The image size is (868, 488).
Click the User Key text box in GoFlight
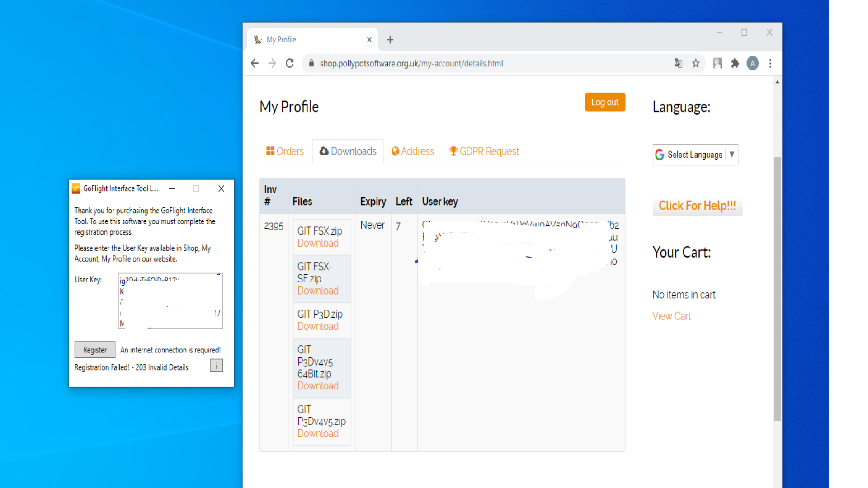[x=170, y=301]
